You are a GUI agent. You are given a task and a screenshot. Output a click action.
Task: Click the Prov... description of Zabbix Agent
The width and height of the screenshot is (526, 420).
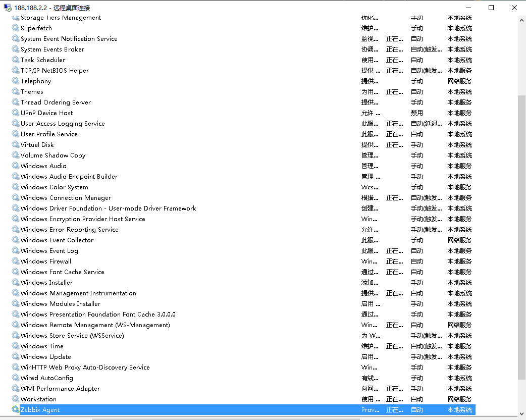pos(370,409)
